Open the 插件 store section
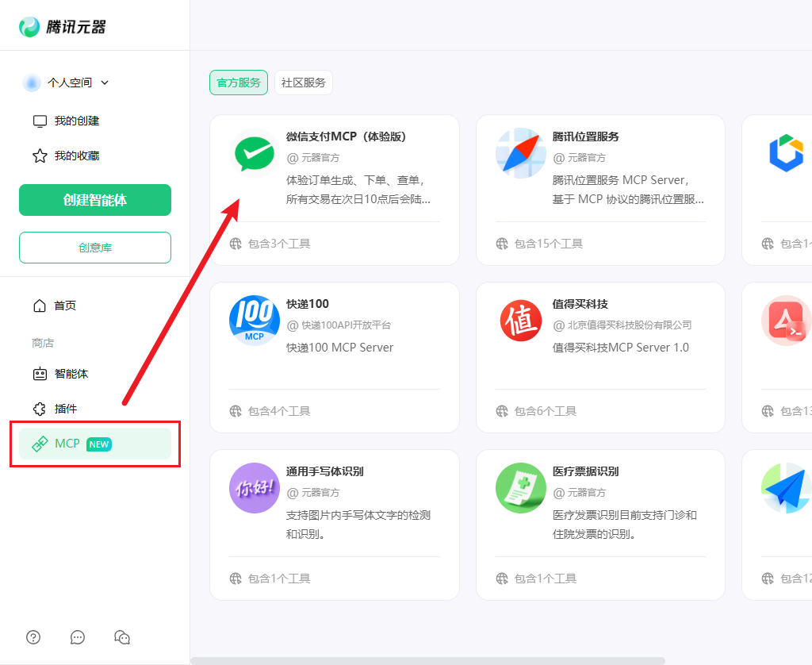Viewport: 812px width, 665px height. [66, 409]
